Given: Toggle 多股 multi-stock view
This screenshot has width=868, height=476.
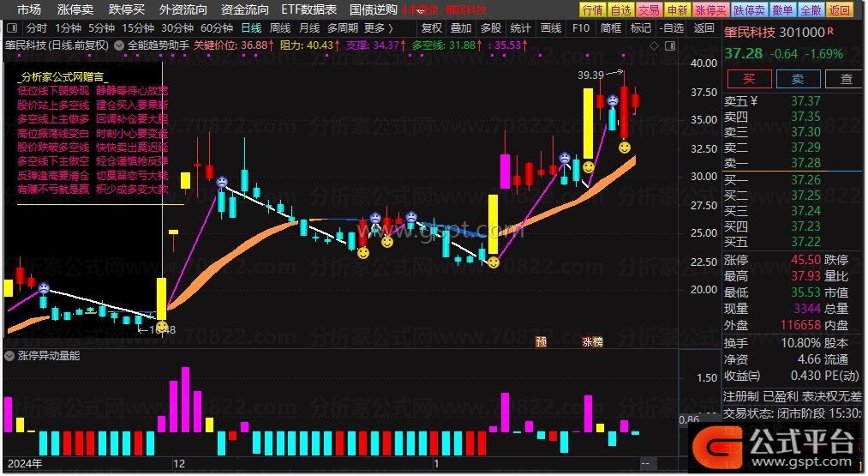Looking at the screenshot, I should coord(490,27).
